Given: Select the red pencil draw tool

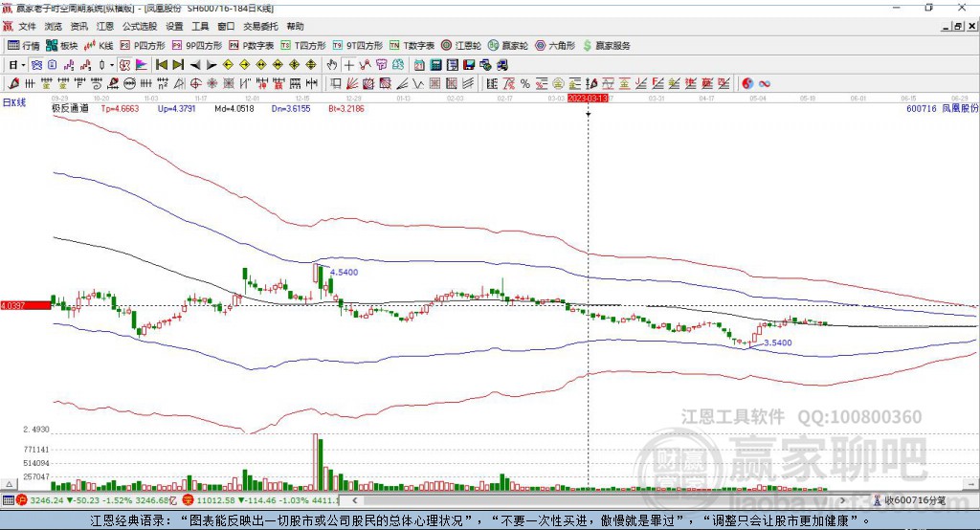Looking at the screenshot, I should 13,83.
